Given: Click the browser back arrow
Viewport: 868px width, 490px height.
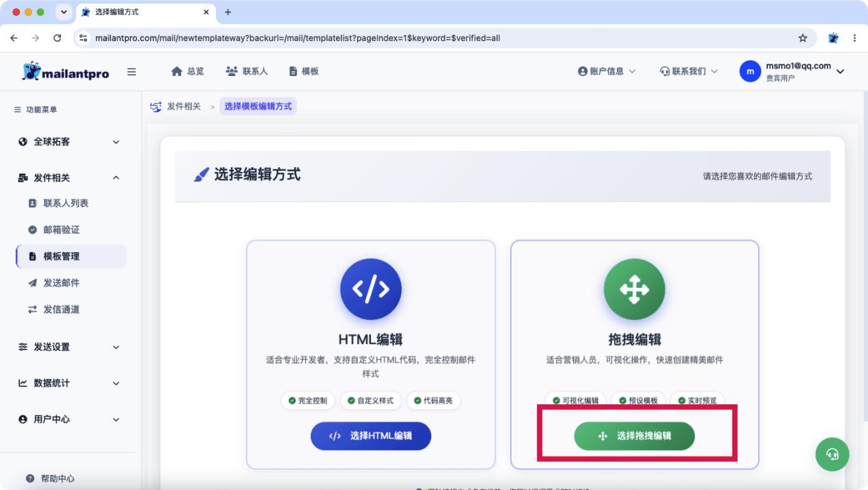Looking at the screenshot, I should point(14,38).
